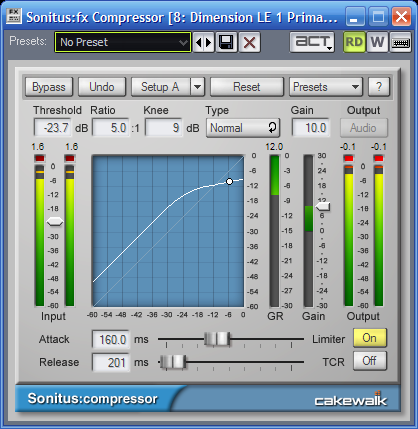Toggle the TCR Off button

(370, 361)
